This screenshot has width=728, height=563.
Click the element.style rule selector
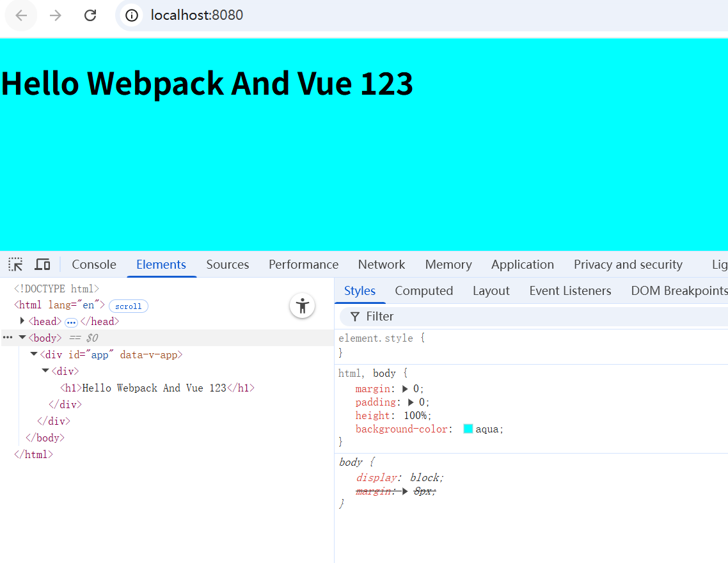coord(376,338)
